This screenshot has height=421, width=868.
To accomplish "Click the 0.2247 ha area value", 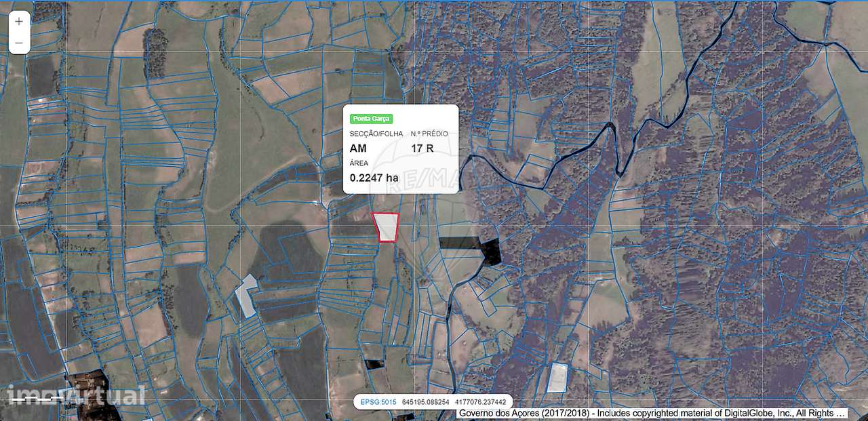I will tap(374, 178).
